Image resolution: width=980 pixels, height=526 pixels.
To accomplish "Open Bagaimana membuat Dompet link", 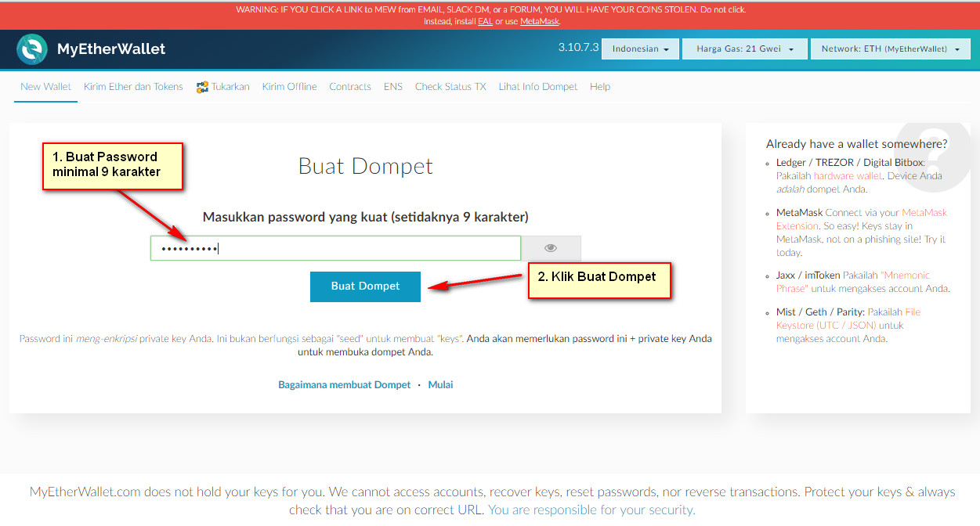I will coord(345,385).
